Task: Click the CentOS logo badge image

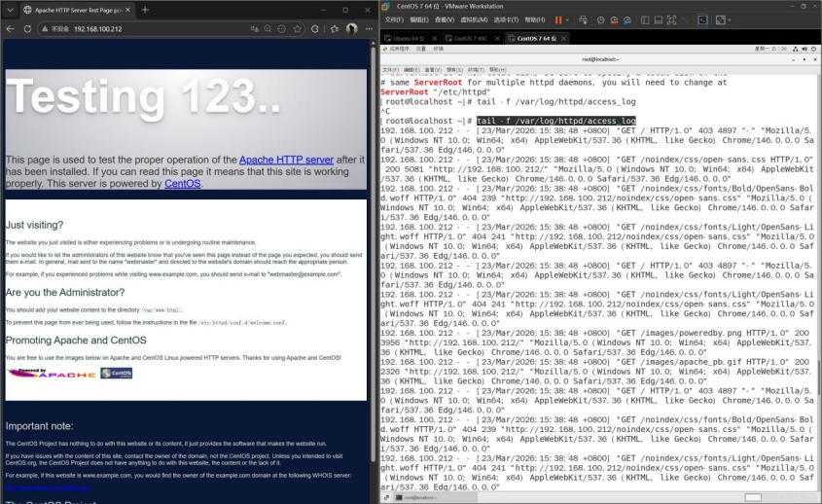Action: [x=117, y=373]
